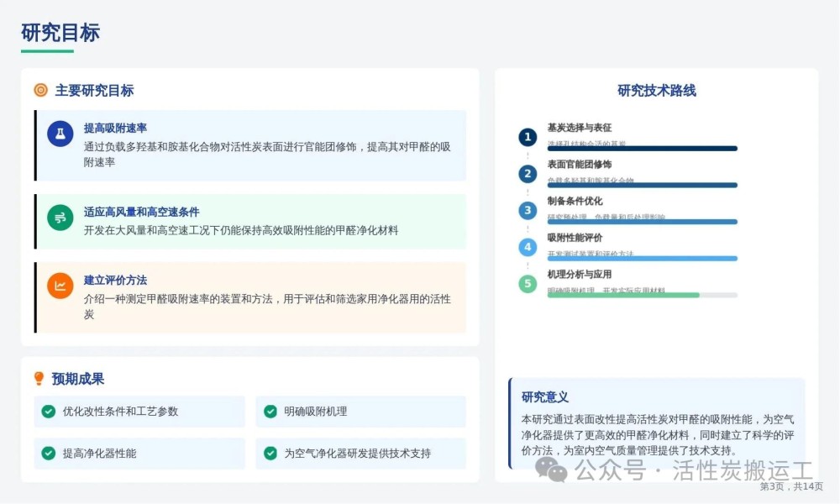Viewport: 840px width, 504px height.
Task: Click the blue flask icon for 提高吸附速率
Action: (60, 133)
